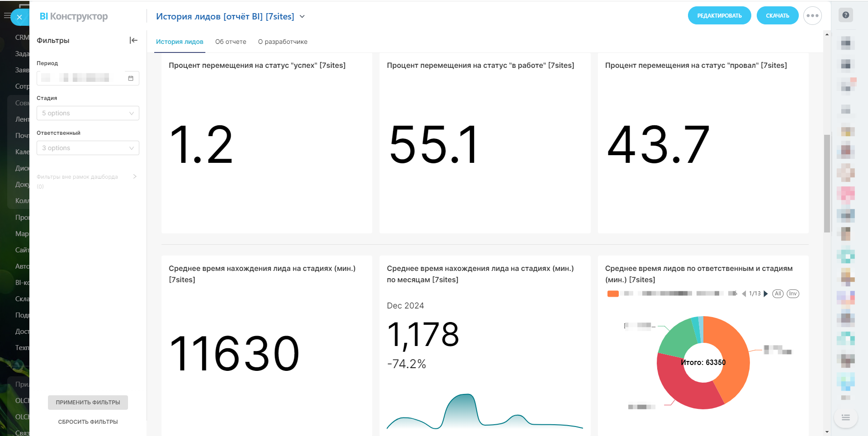Switch to the Об отчете tab

231,42
